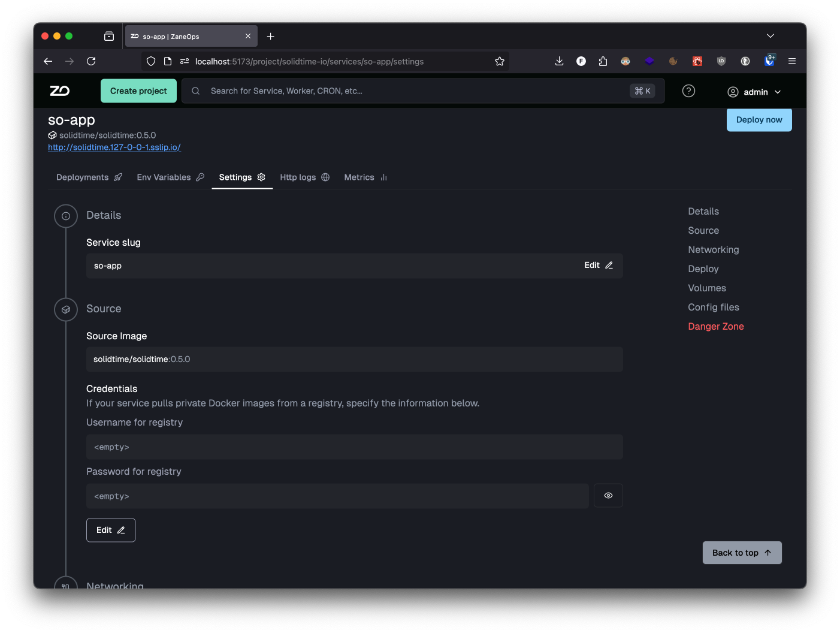840x633 pixels.
Task: Jump to Deploy in side navigation
Action: [703, 269]
